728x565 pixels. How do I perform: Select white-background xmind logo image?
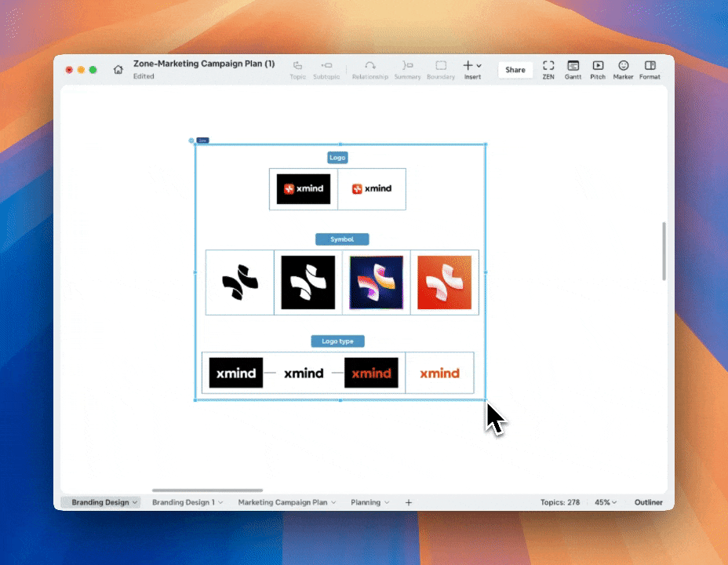(x=372, y=188)
